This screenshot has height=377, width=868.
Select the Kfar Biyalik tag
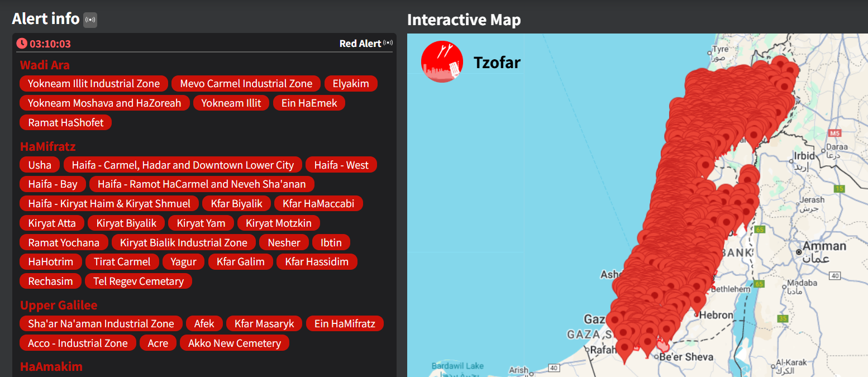tap(236, 203)
